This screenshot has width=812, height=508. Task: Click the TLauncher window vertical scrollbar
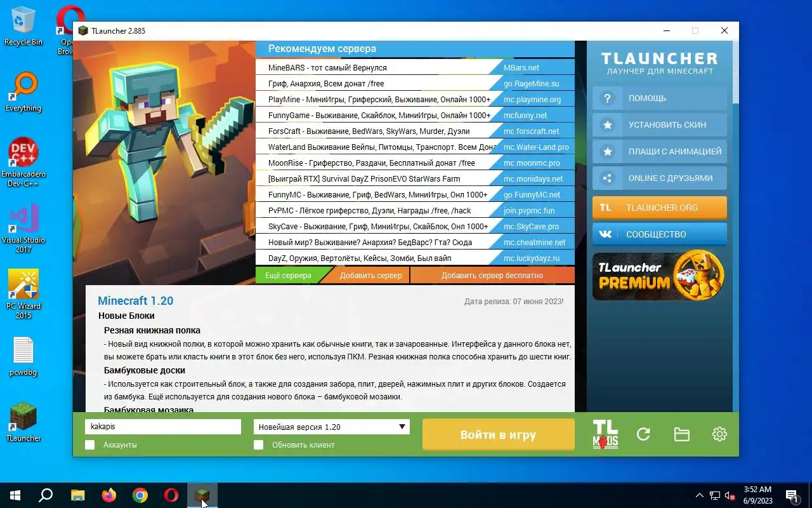(x=736, y=225)
